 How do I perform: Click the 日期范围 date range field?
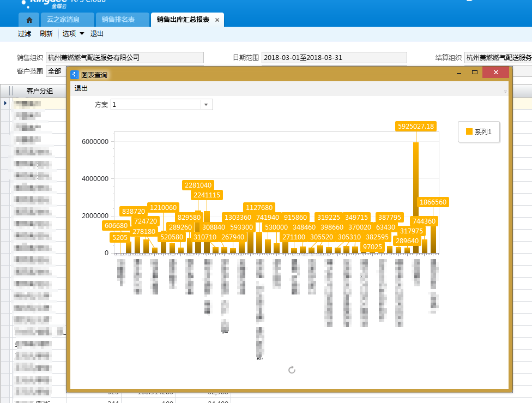point(334,57)
